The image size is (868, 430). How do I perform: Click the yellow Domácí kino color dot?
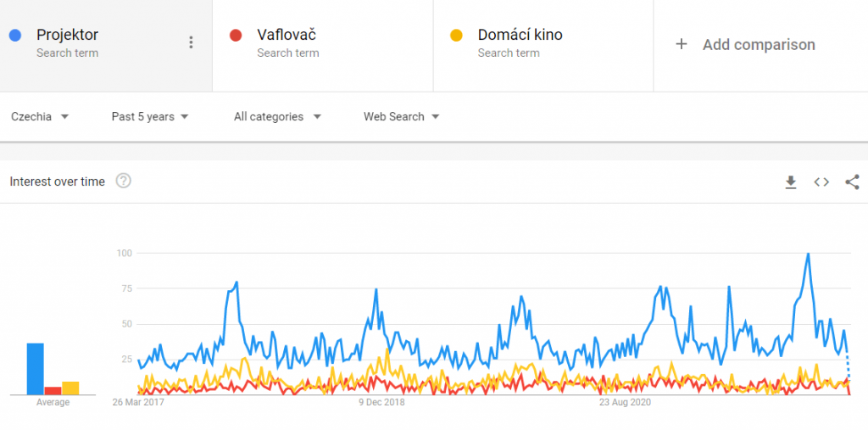point(457,36)
